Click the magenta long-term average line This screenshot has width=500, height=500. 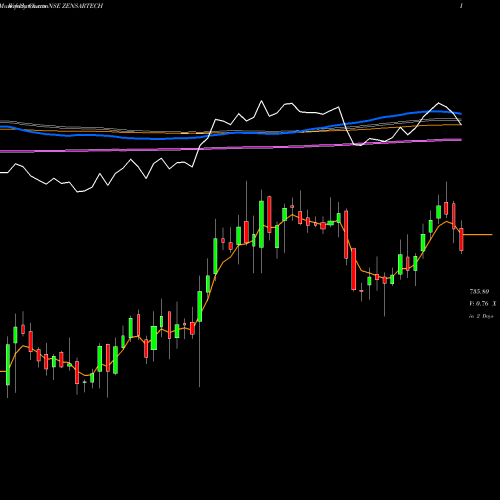coord(231,147)
